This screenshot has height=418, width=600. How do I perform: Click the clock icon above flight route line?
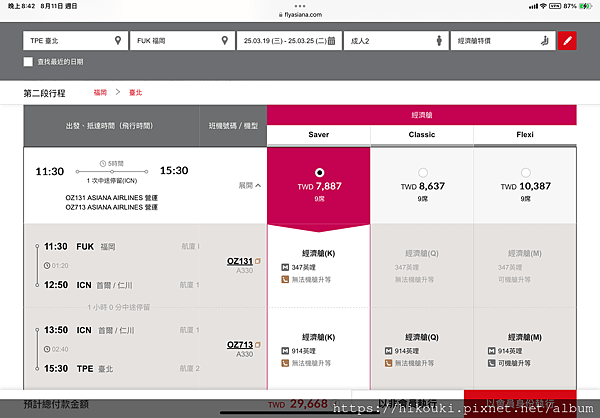103,163
